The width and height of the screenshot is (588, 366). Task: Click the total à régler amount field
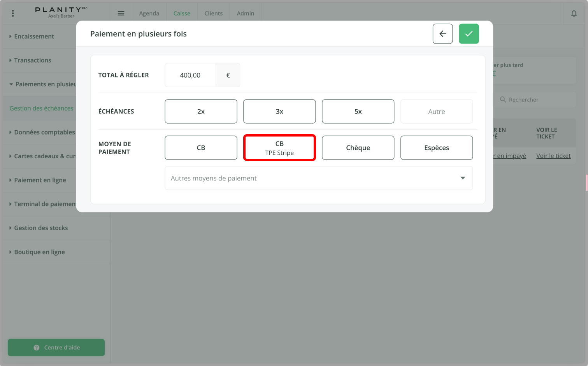click(190, 75)
